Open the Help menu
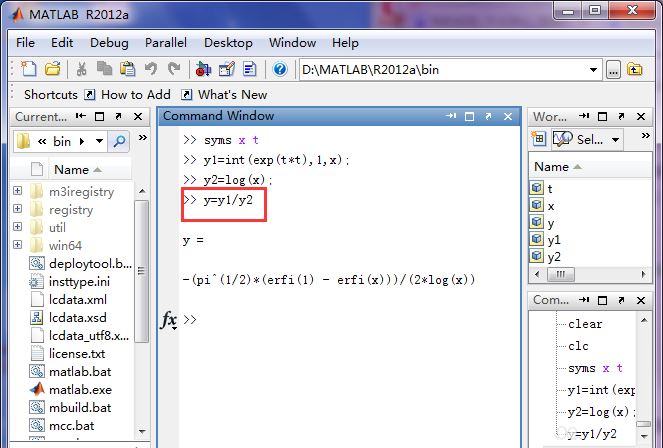 (345, 43)
